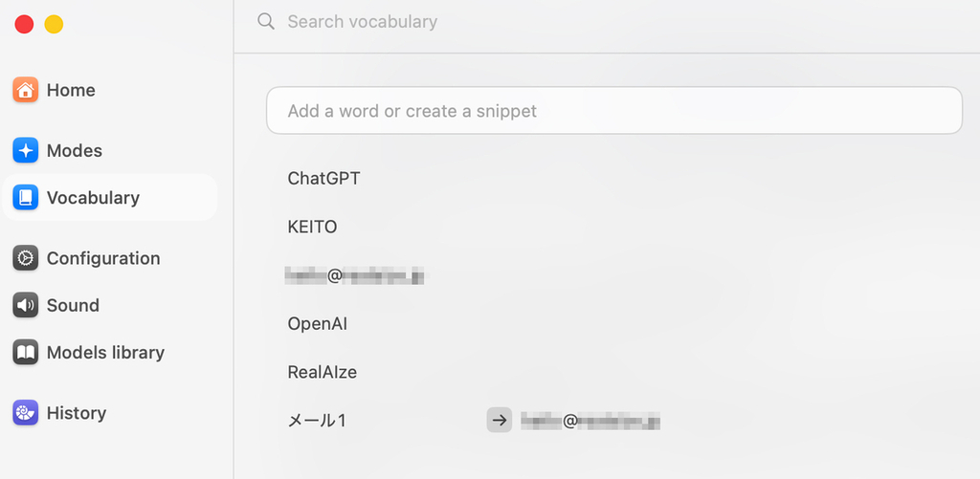Open the History section label
This screenshot has width=980, height=479.
tap(77, 413)
